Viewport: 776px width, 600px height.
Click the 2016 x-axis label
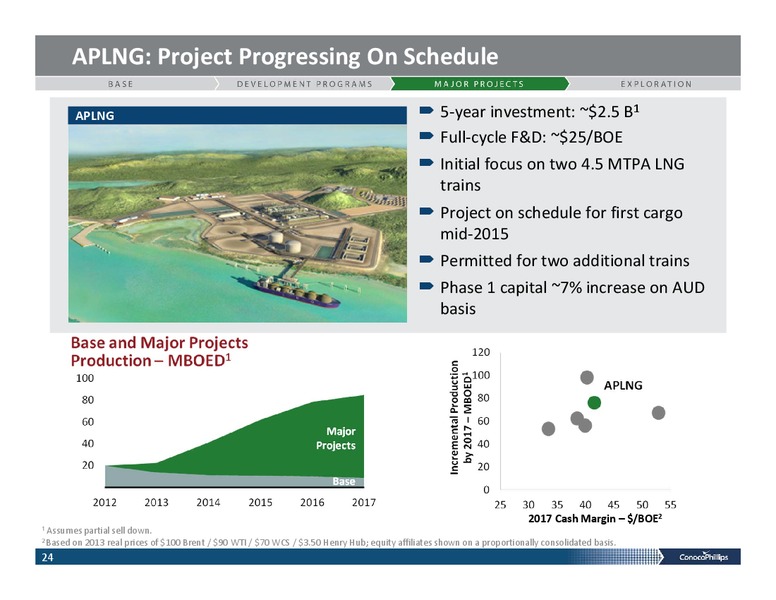tap(312, 502)
